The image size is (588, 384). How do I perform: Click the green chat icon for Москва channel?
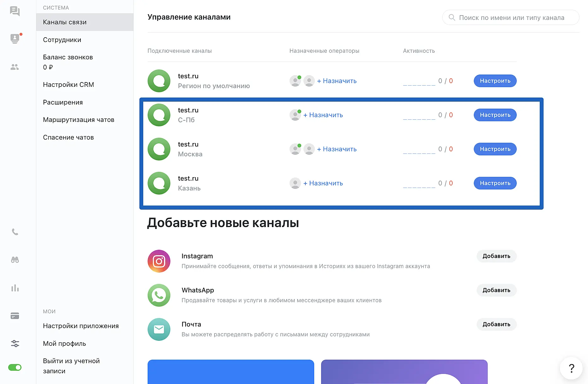159,149
